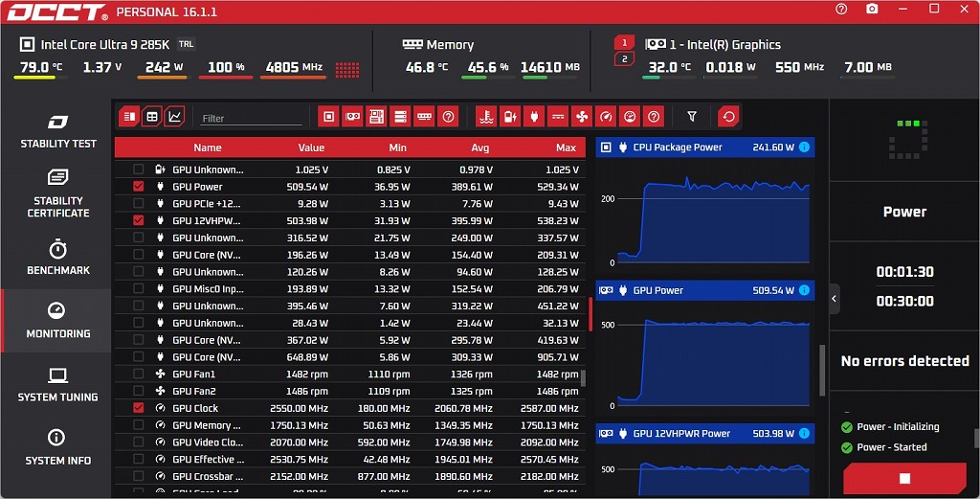Open the help icon in title bar
The height and width of the screenshot is (499, 980).
[x=841, y=9]
